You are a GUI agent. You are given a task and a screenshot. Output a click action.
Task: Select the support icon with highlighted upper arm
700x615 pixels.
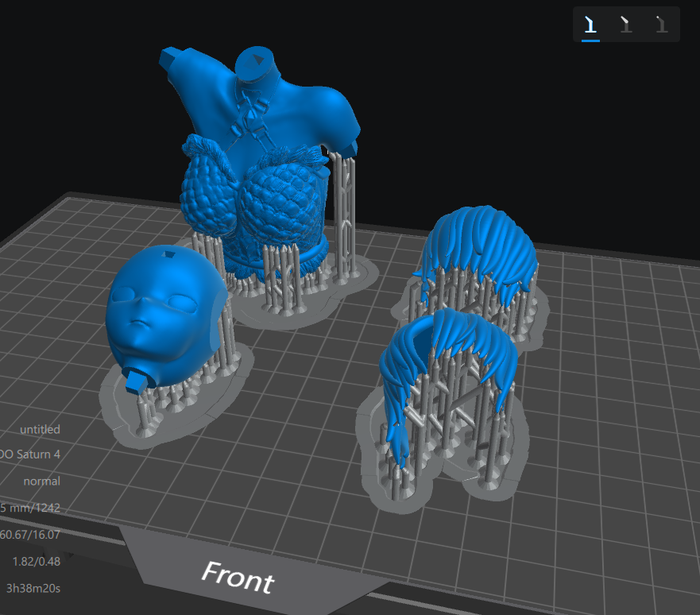pyautogui.click(x=626, y=24)
